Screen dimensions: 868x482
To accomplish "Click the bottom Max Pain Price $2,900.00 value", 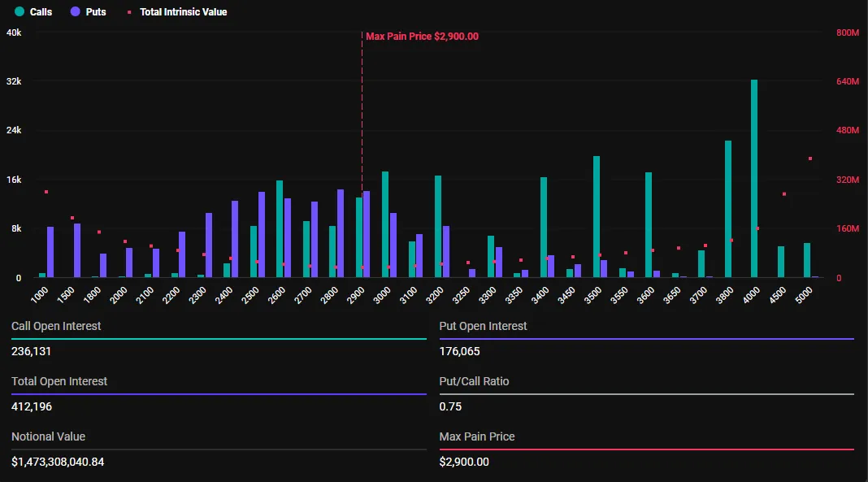I will tap(464, 462).
